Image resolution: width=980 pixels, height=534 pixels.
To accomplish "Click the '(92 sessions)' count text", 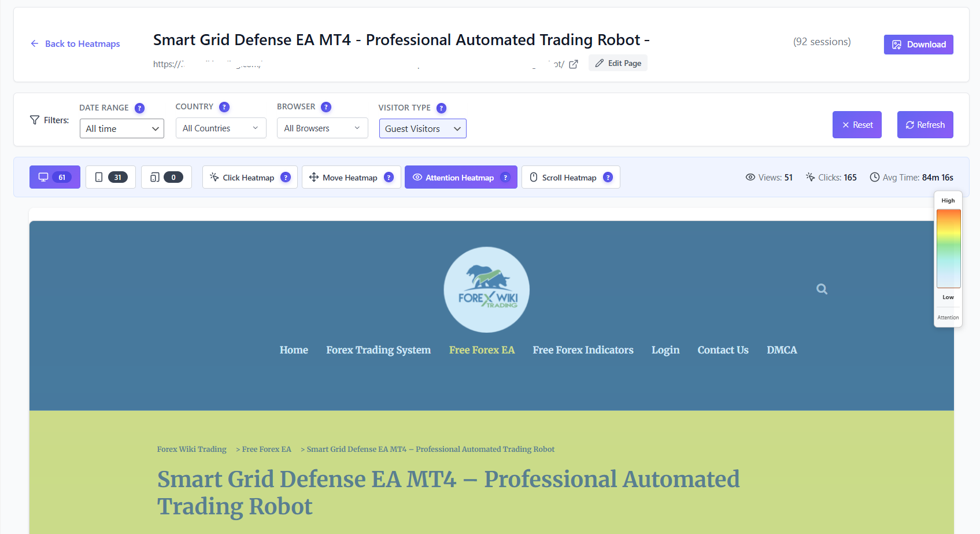I will tap(822, 42).
